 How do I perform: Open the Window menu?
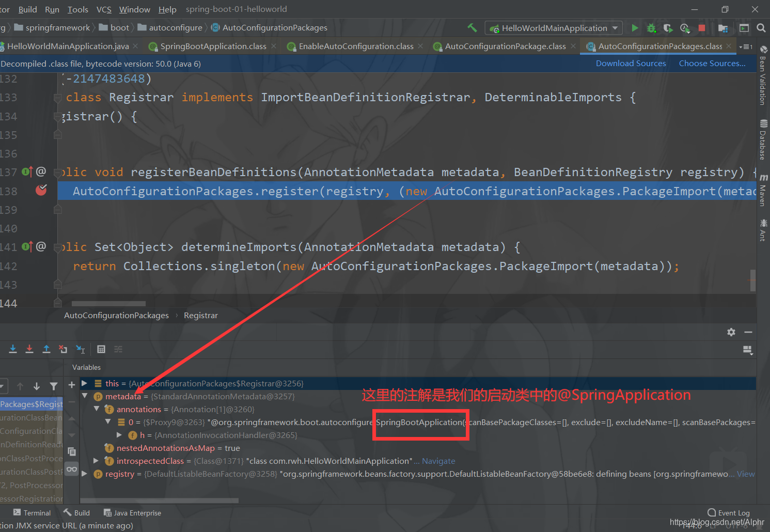pos(135,9)
